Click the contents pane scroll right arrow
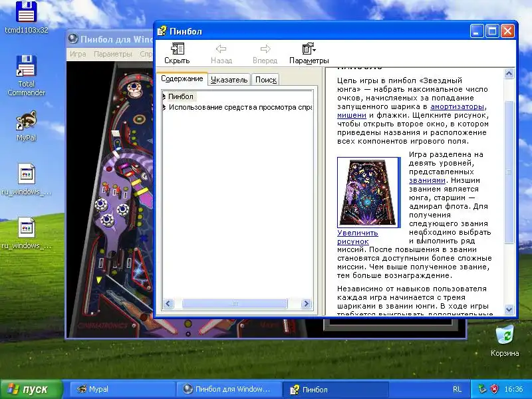The height and width of the screenshot is (399, 532). click(306, 303)
